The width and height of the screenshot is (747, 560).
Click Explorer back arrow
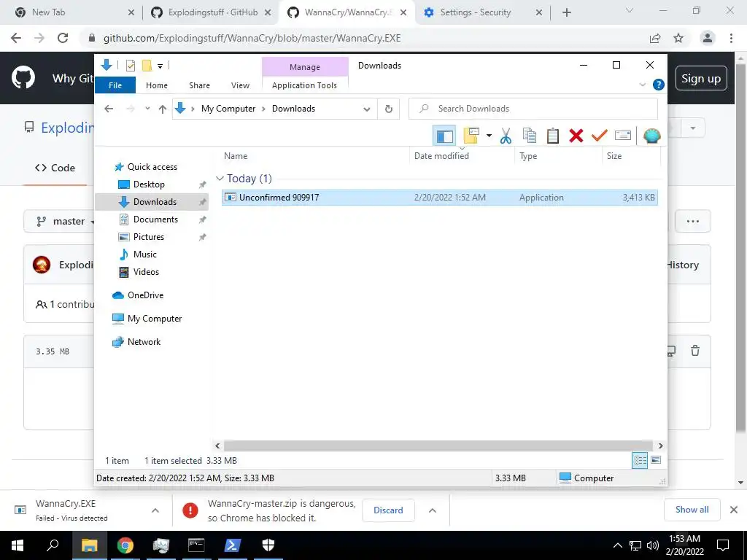coord(109,109)
